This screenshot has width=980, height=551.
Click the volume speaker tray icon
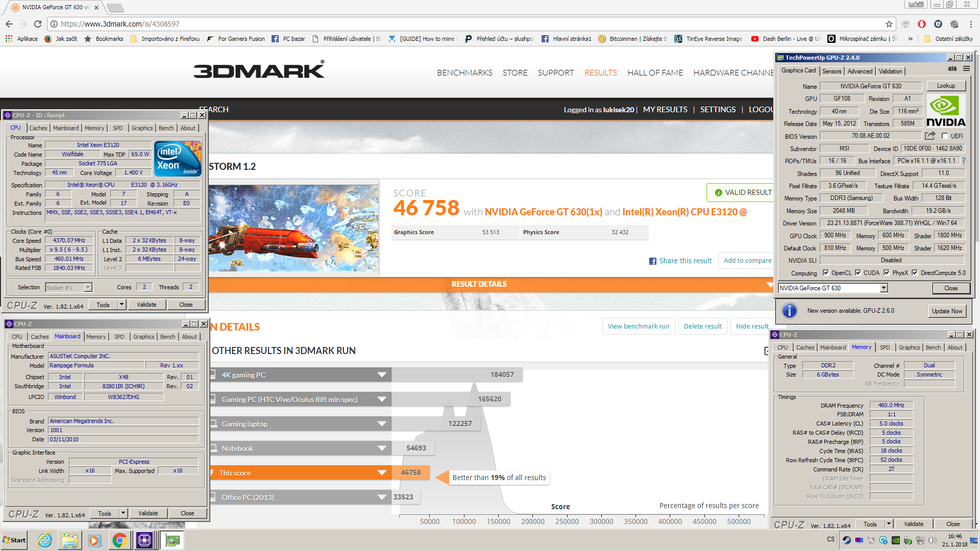(x=932, y=540)
